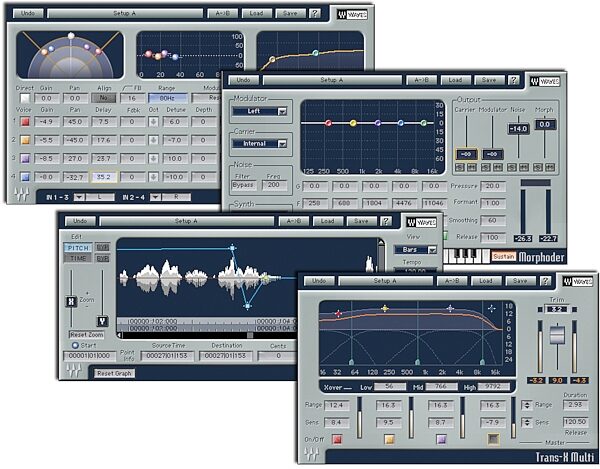Viewport: 600px width, 469px height.
Task: Toggle the Direct signal button
Action: tap(25, 98)
